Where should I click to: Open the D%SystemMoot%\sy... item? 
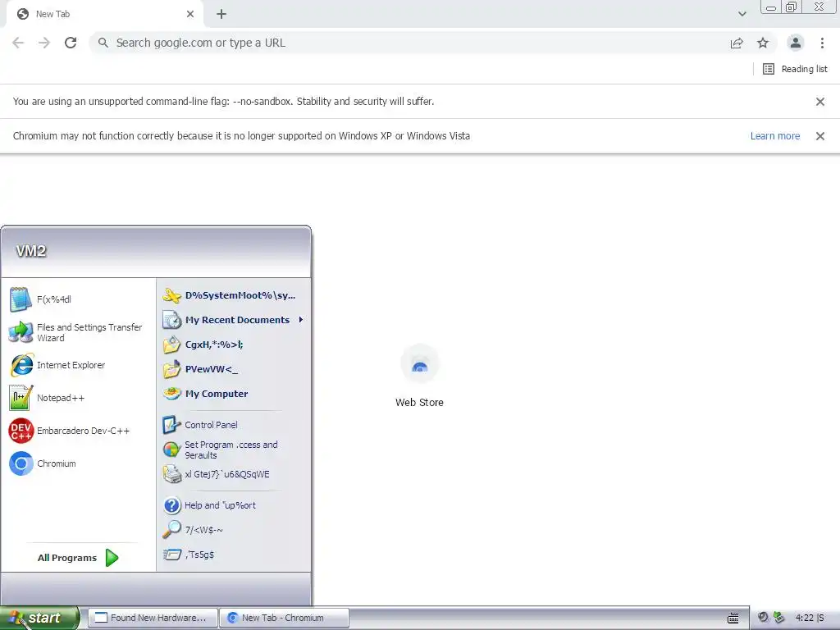[234, 295]
